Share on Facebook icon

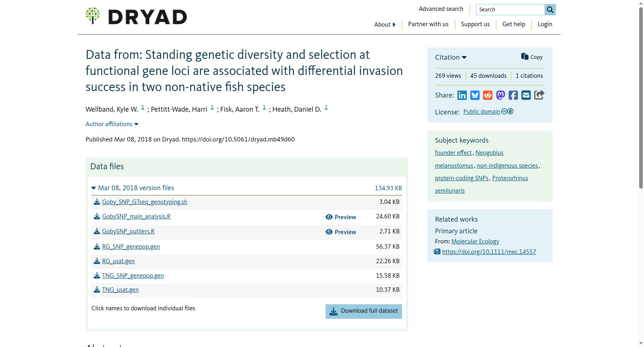pyautogui.click(x=513, y=95)
